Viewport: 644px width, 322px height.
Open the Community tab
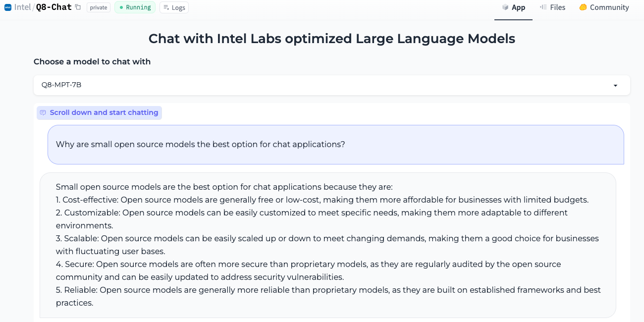click(x=604, y=7)
